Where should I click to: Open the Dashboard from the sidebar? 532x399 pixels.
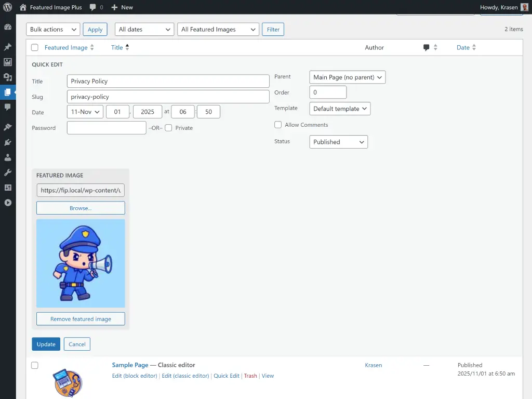[x=8, y=26]
